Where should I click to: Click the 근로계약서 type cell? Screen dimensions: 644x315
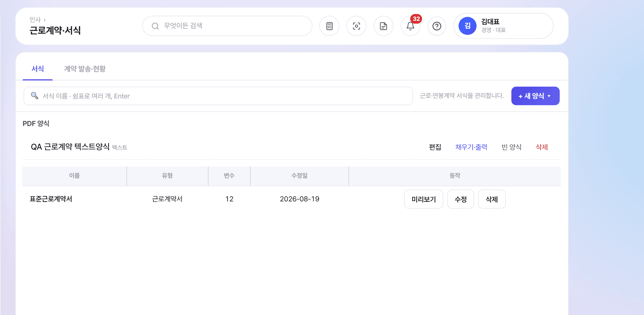[167, 199]
